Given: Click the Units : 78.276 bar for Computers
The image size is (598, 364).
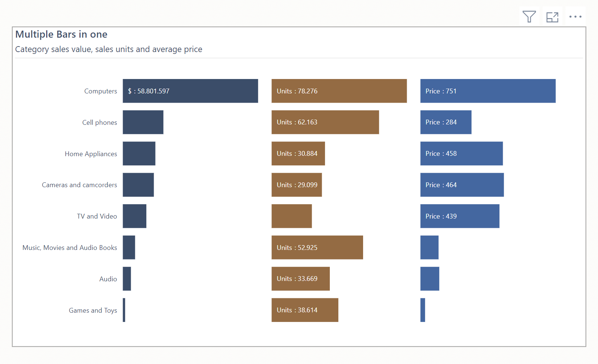Looking at the screenshot, I should coord(339,91).
